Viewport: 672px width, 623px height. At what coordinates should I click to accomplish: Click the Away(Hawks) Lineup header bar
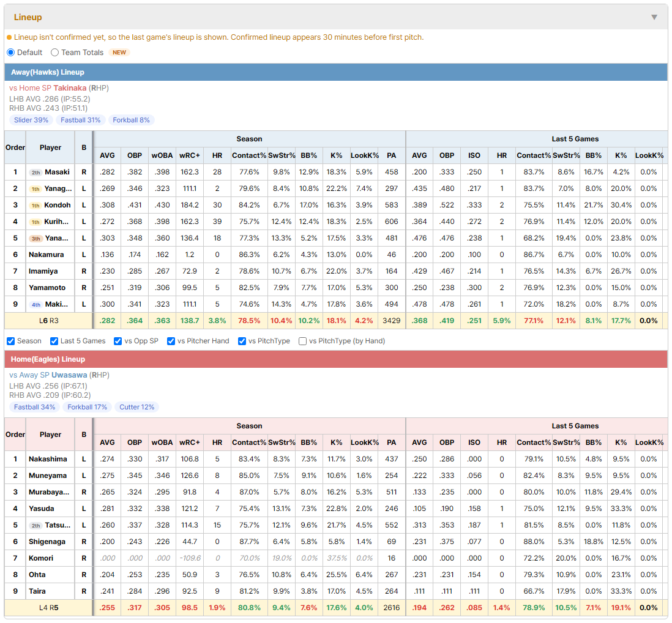[336, 72]
